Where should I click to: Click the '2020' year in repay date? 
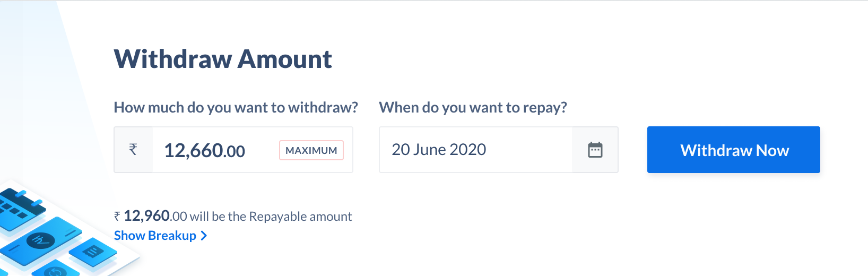[x=468, y=150]
